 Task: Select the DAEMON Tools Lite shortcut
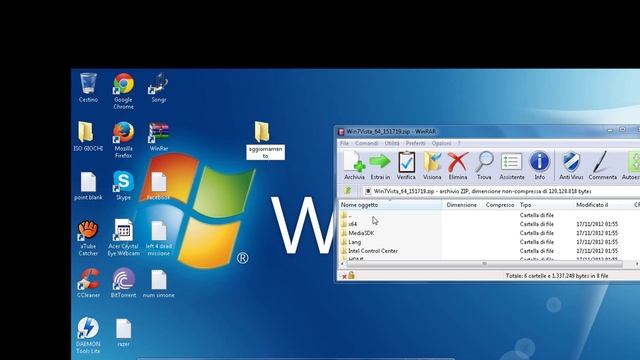click(x=88, y=336)
